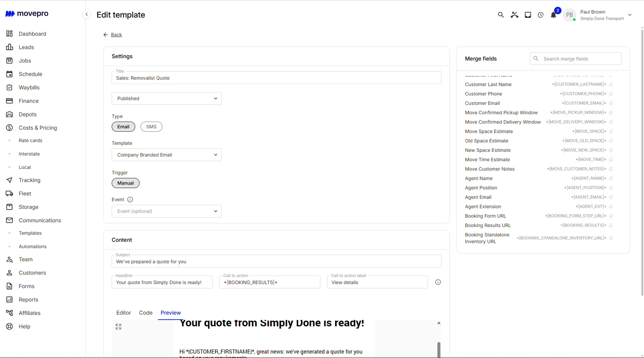Select the SMS type option
Viewport: 644px width, 358px height.
pos(151,127)
